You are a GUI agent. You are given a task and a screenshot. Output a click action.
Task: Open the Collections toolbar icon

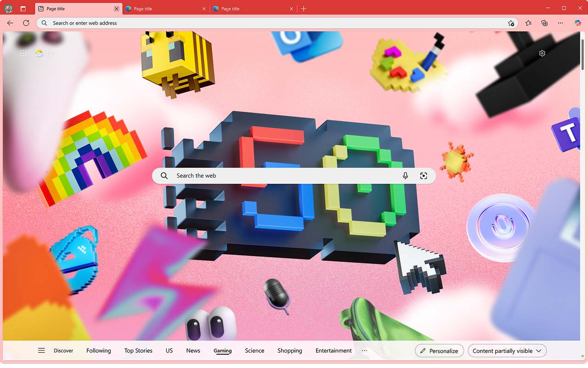[x=544, y=23]
